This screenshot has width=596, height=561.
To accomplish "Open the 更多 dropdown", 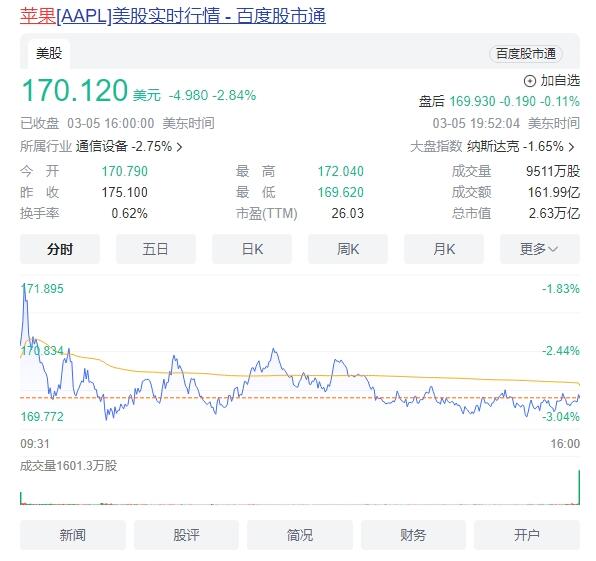I will point(540,249).
